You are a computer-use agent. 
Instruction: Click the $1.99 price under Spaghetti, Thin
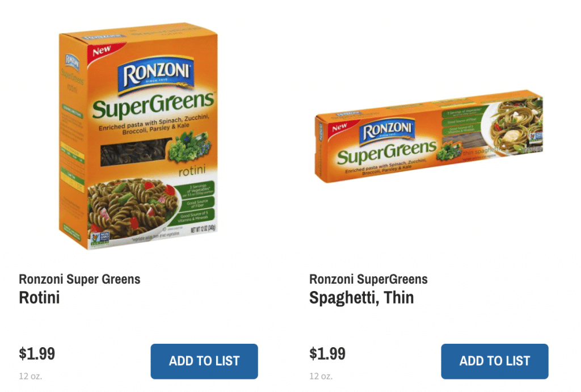pyautogui.click(x=327, y=353)
